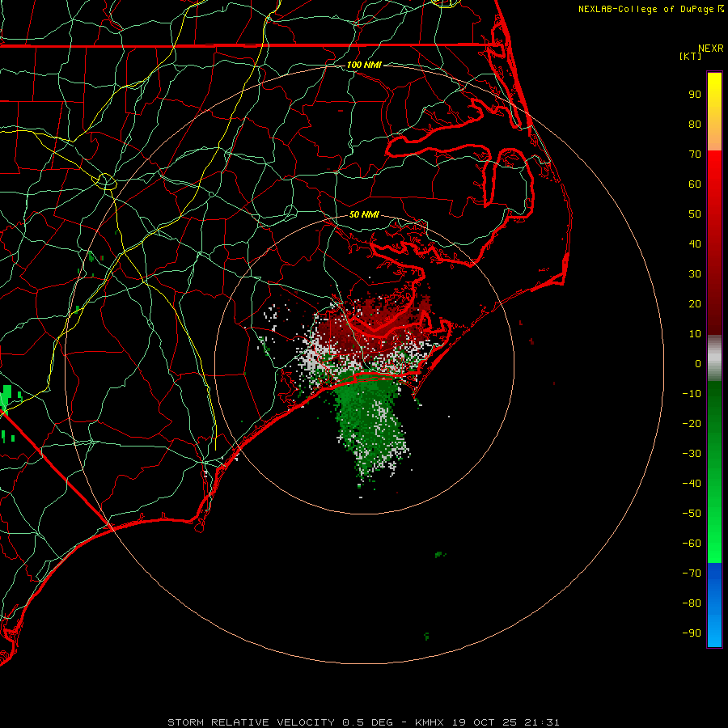The image size is (728, 728).
Task: Click the 50 NMI range ring label
Action: click(x=364, y=214)
